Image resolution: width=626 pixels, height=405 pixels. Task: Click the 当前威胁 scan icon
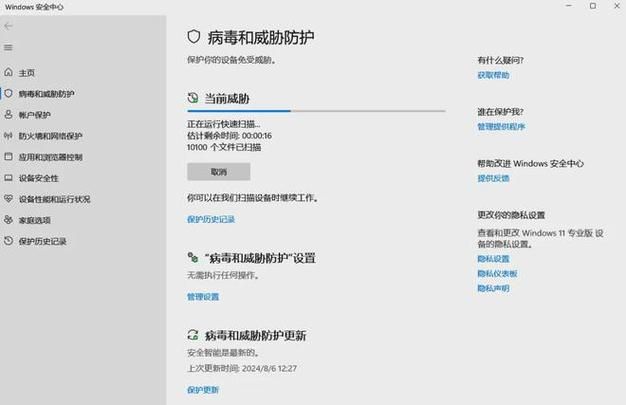click(193, 98)
